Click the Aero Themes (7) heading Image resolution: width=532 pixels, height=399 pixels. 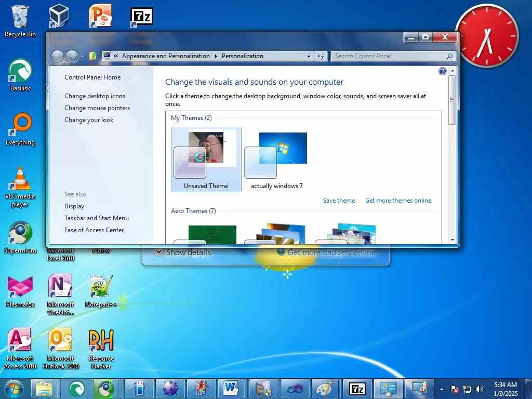point(193,211)
